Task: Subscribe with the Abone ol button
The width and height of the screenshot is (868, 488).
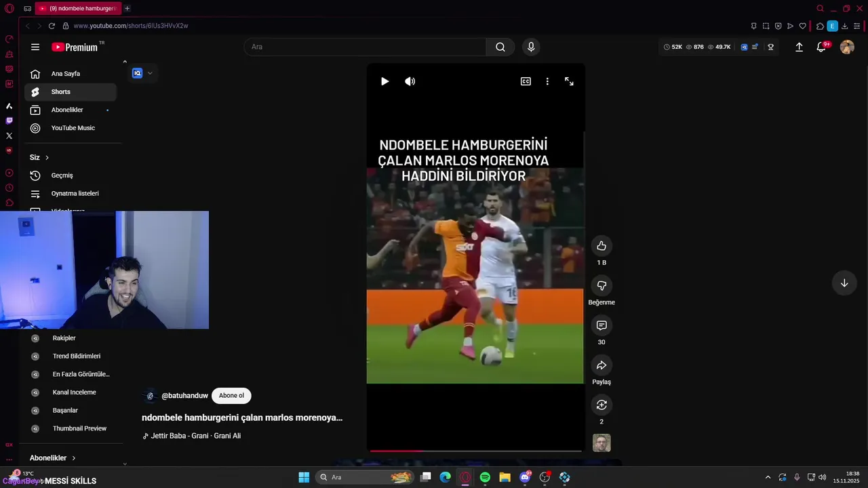Action: pos(231,396)
